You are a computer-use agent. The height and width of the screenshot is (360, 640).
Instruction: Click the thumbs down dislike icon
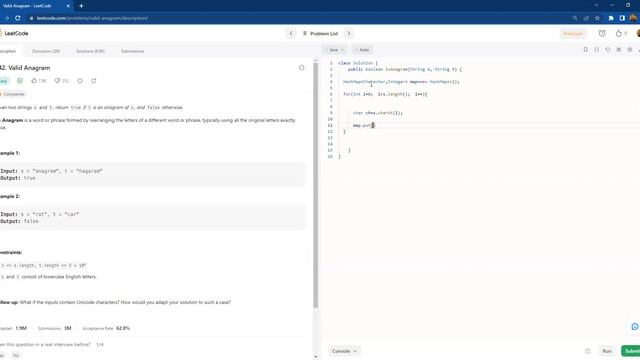(58, 81)
